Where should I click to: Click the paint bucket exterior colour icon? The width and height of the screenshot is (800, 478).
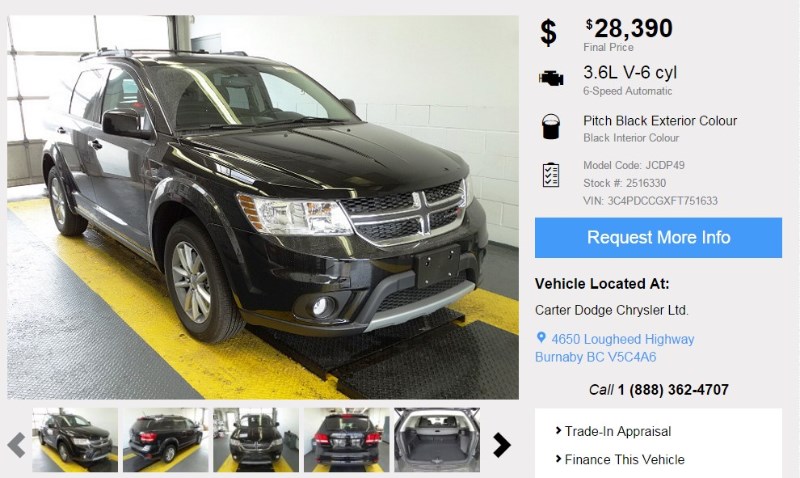point(551,126)
